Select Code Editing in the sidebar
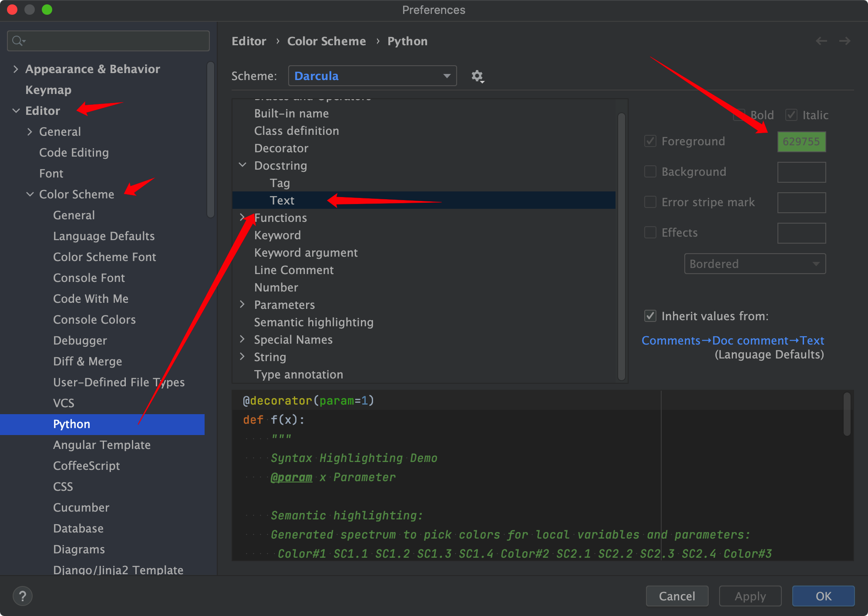Viewport: 868px width, 616px height. (x=74, y=153)
